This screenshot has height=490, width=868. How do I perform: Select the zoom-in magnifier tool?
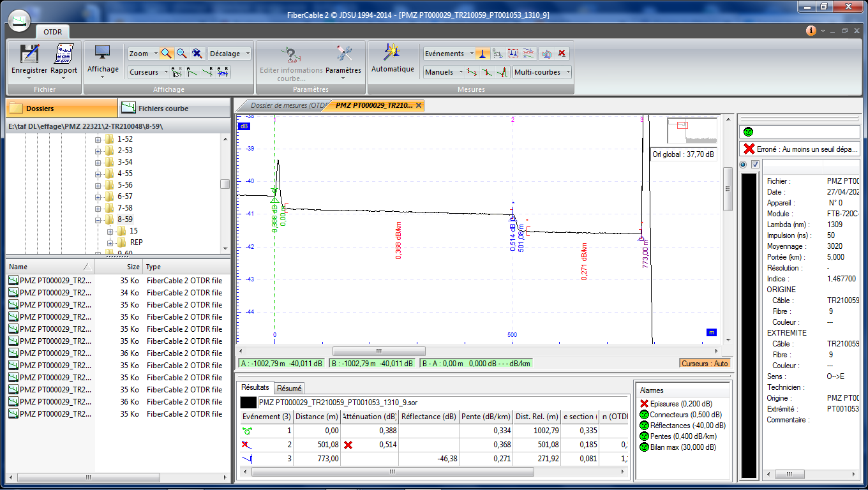point(167,54)
